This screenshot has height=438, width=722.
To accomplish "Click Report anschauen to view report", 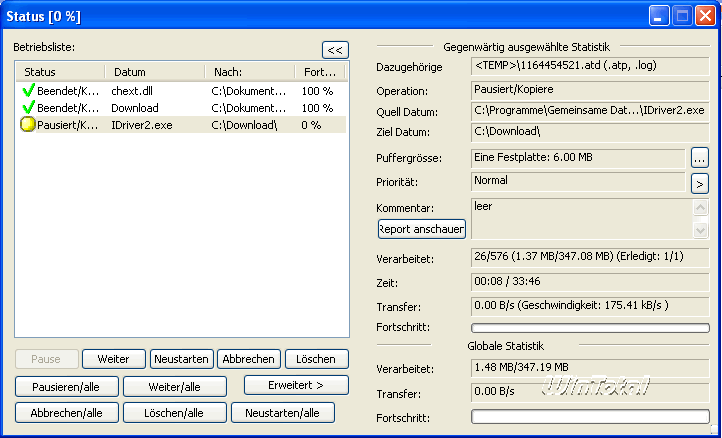I will tap(421, 229).
